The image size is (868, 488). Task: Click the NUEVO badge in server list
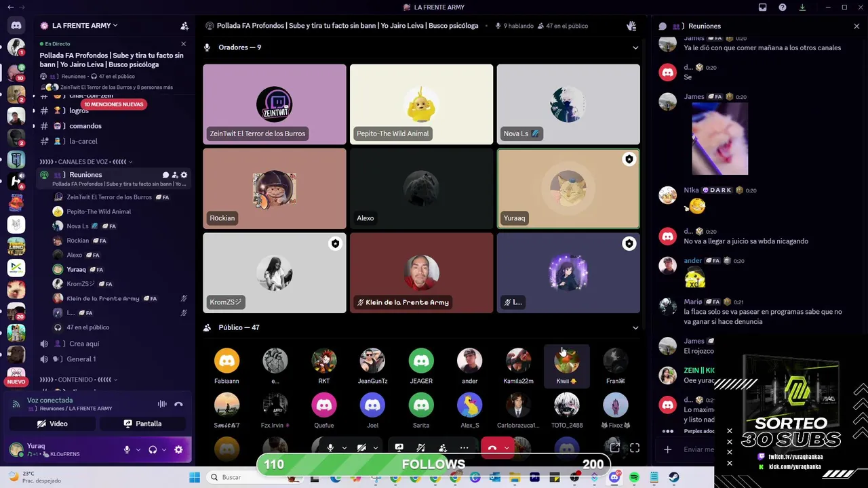point(16,382)
